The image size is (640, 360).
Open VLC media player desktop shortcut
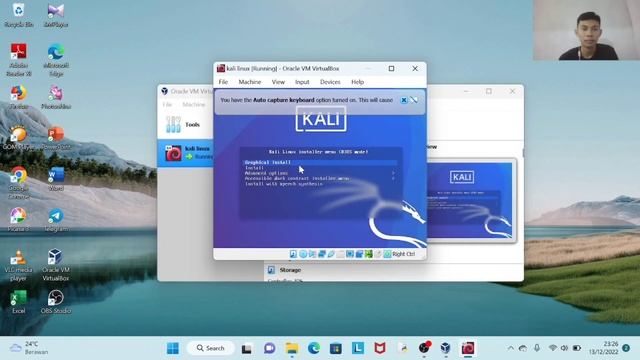(x=18, y=265)
